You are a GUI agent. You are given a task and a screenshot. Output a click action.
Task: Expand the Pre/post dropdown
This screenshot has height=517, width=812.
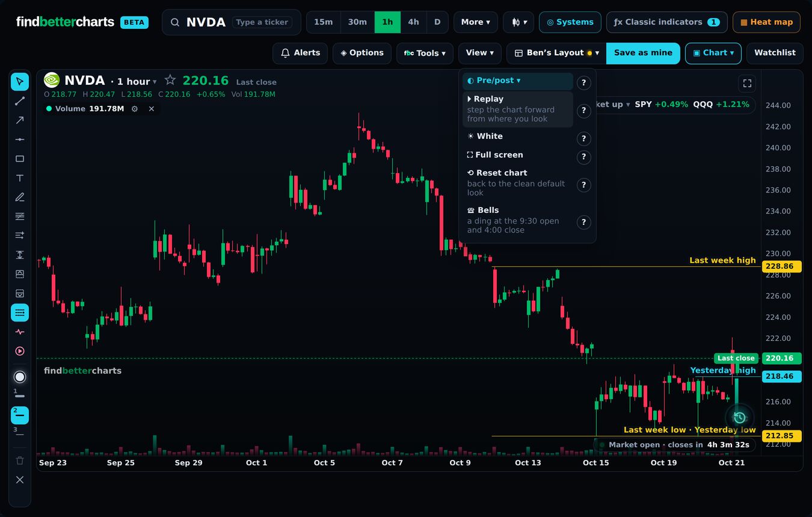517,81
